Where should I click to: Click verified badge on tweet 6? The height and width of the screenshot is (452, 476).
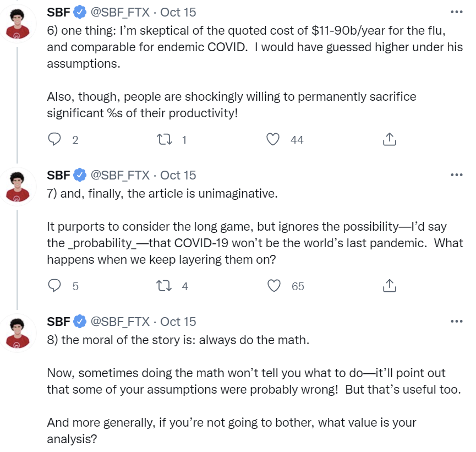pos(80,12)
